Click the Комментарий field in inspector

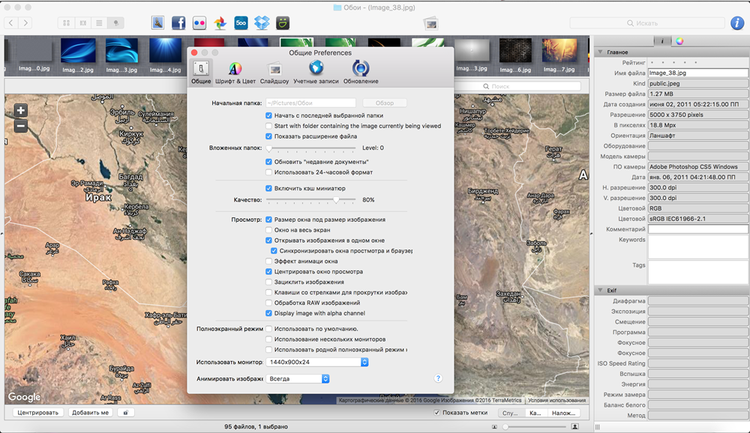[698, 229]
